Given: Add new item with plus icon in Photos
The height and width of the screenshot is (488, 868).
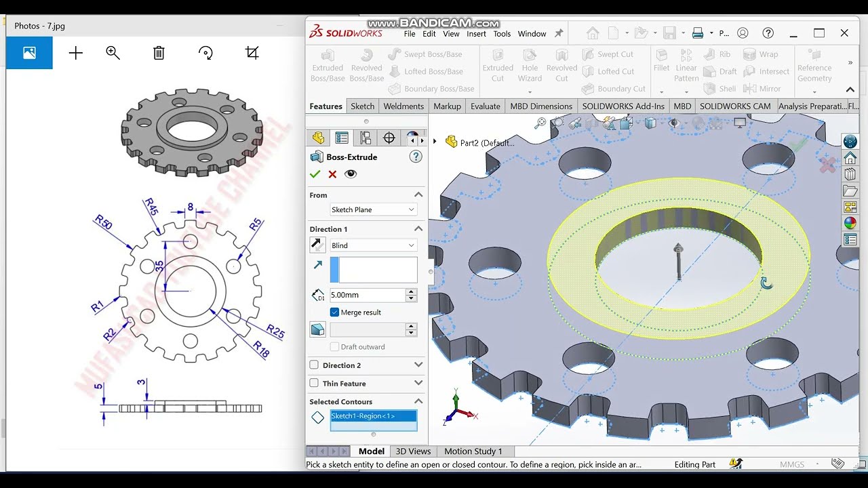Looking at the screenshot, I should click(x=76, y=53).
